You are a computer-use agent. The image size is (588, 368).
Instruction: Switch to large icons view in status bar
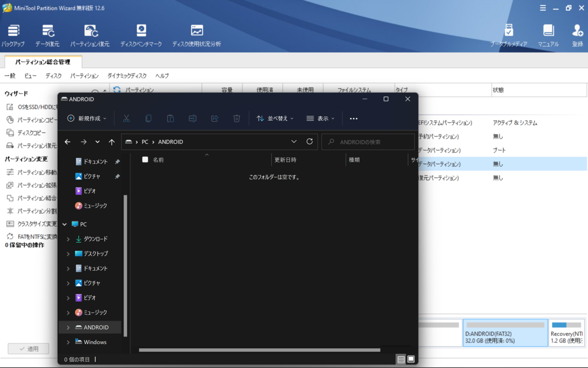tap(411, 360)
